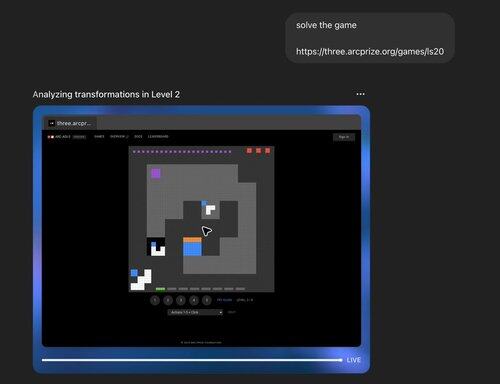The height and width of the screenshot is (384, 500).
Task: Click the white staircase key shape at bottom left
Action: tap(141, 280)
